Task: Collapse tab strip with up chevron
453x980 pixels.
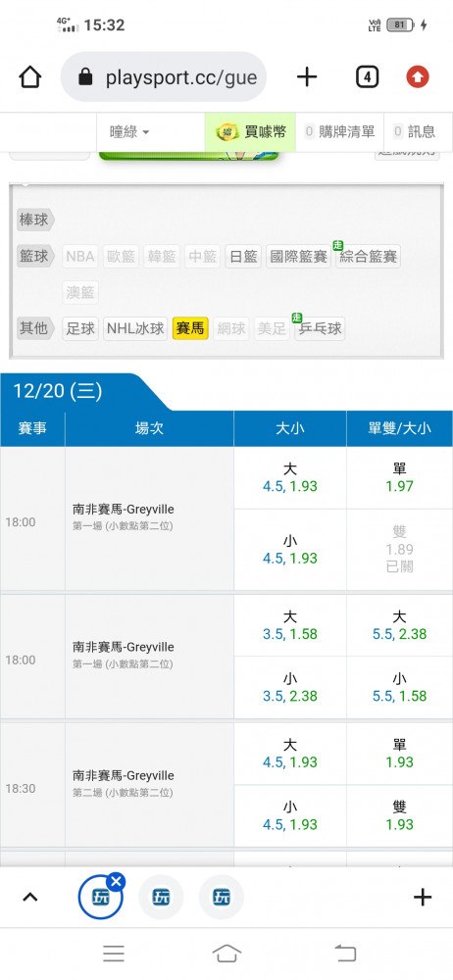Action: click(x=30, y=898)
